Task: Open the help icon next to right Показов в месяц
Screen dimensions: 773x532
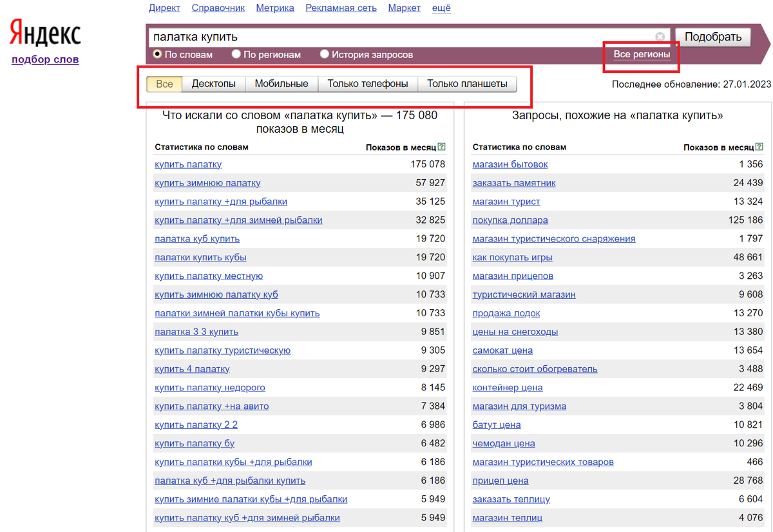Action: point(759,147)
